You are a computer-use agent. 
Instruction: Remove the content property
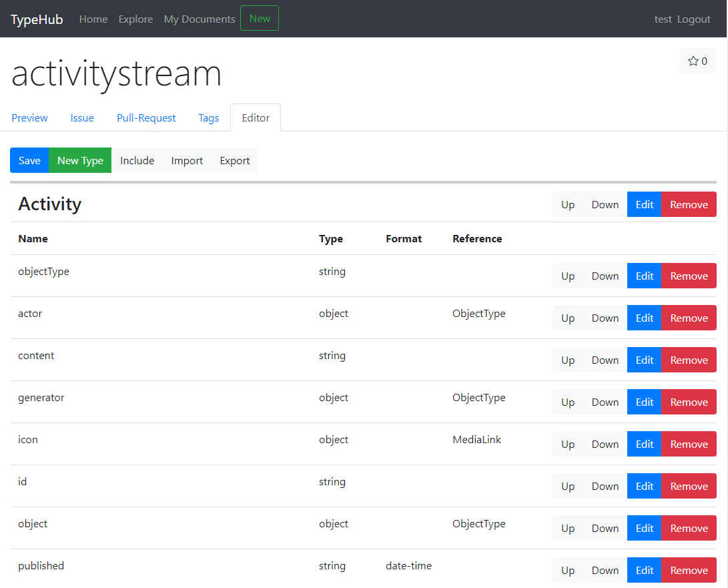pos(689,360)
